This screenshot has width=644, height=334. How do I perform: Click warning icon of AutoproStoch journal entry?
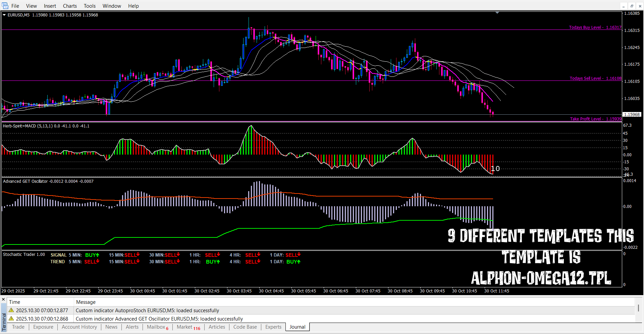[x=11, y=310]
